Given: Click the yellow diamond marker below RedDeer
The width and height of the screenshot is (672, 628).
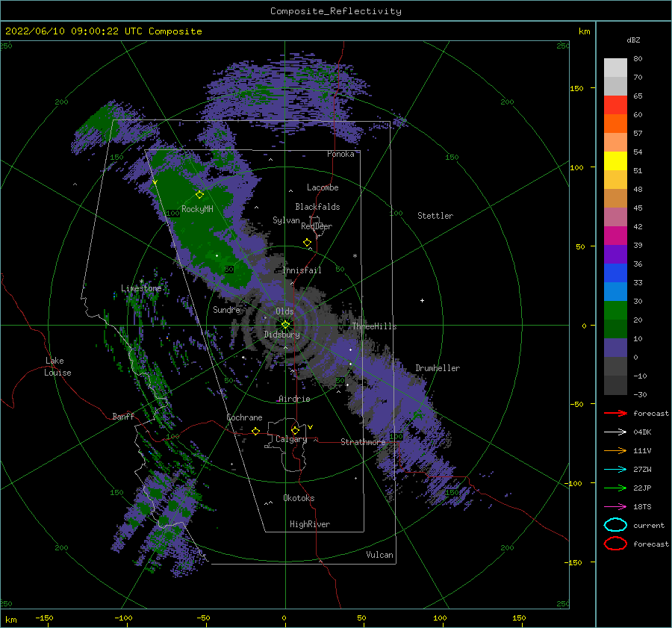Looking at the screenshot, I should pos(308,242).
